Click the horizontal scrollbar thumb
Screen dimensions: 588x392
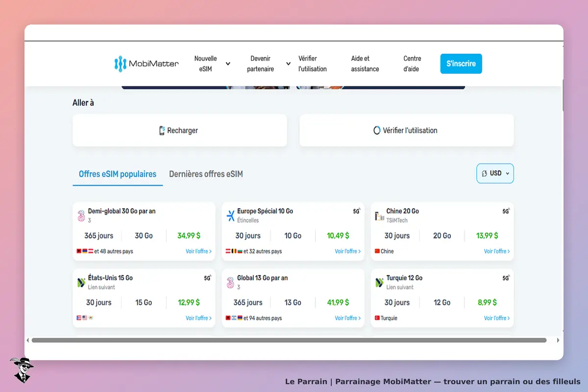point(289,340)
